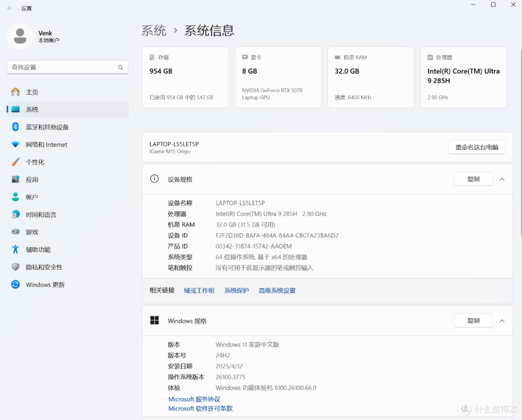522x420 pixels.
Task: Open 个性化 settings category
Action: [68, 162]
